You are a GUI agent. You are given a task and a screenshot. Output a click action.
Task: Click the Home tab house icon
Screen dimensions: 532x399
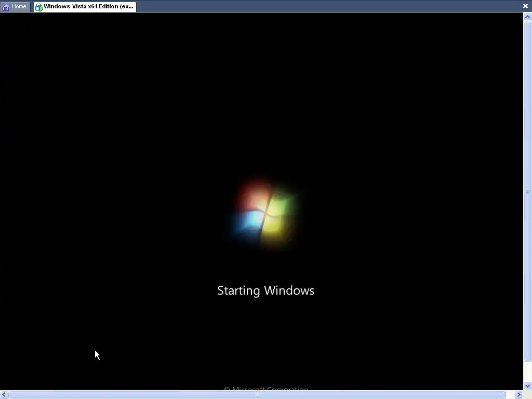(5, 7)
